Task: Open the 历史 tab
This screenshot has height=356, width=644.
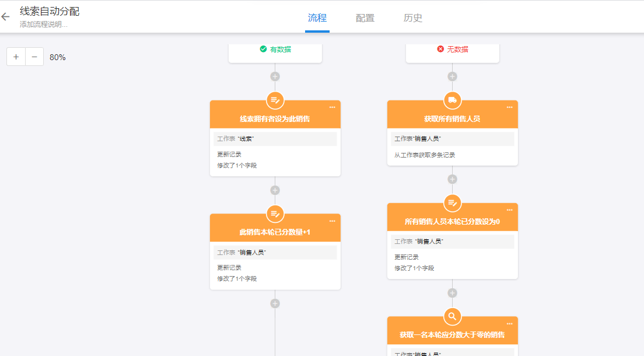Action: tap(413, 18)
